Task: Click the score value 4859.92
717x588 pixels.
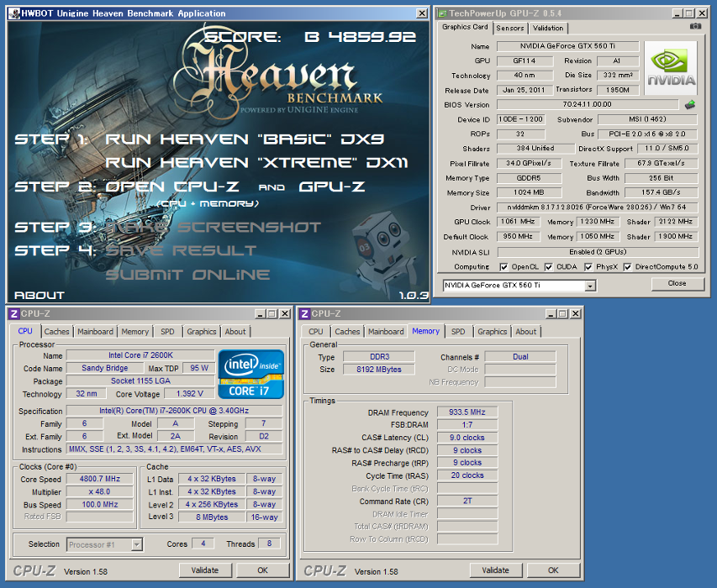Action: pyautogui.click(x=372, y=37)
